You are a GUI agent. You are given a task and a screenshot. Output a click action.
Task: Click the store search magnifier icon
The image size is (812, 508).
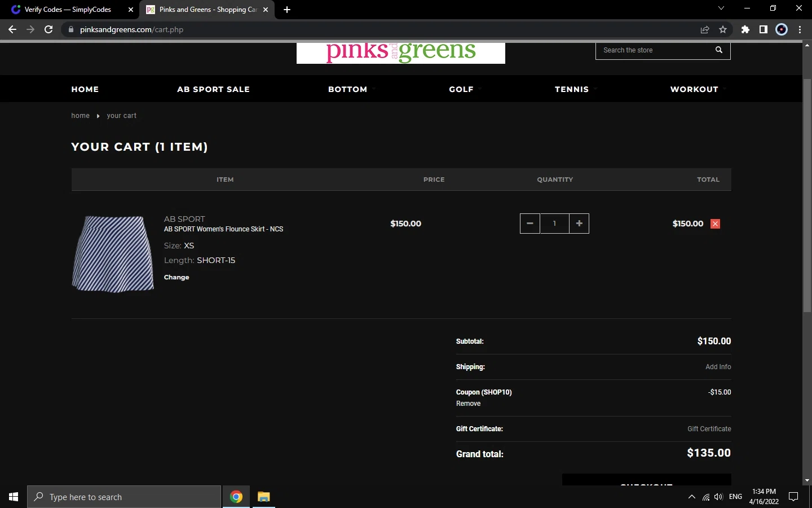pos(719,50)
